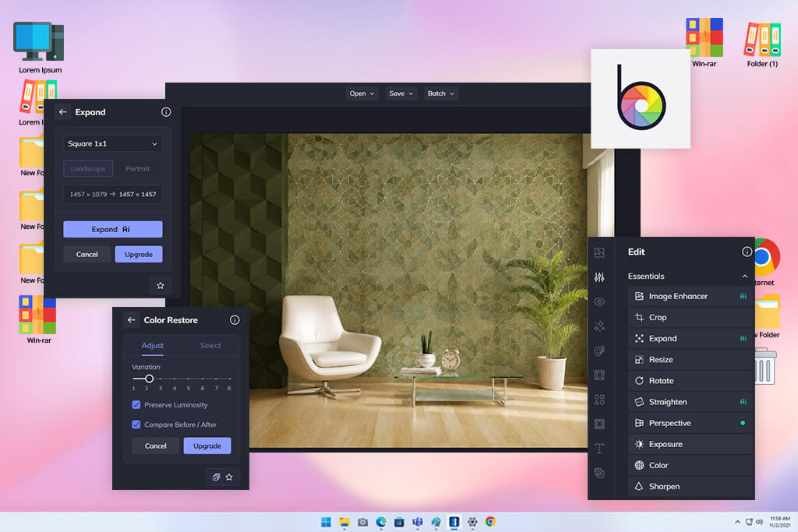This screenshot has height=532, width=798.
Task: Choose the Landscape orientation toggle
Action: (x=88, y=168)
